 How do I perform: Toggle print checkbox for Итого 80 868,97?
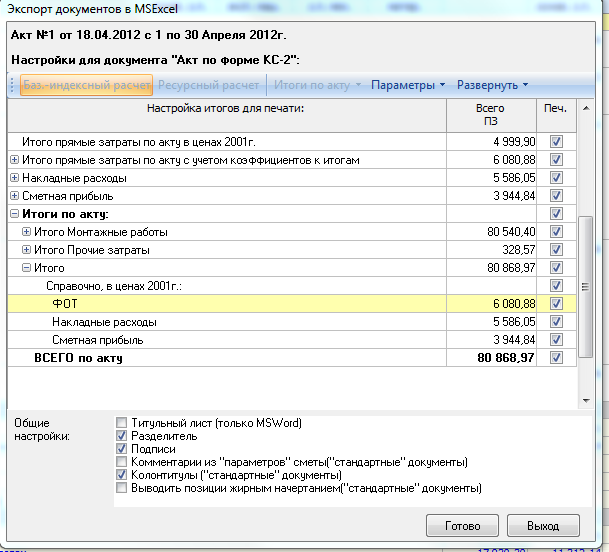pyautogui.click(x=556, y=267)
